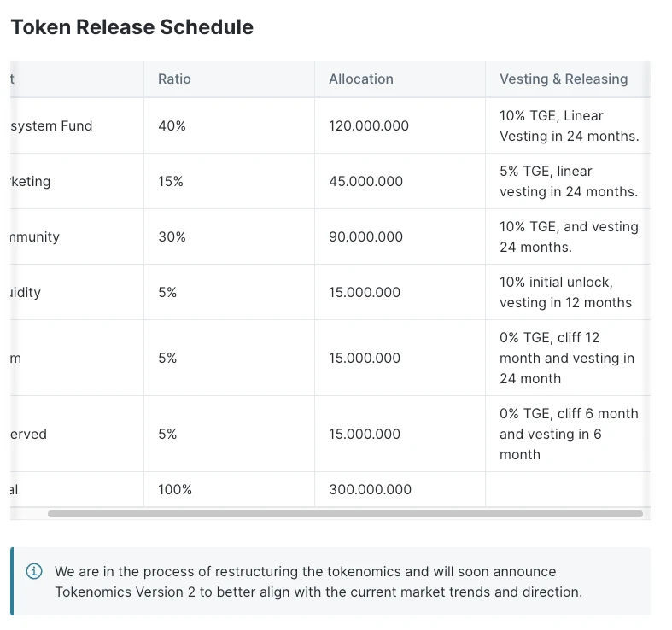Click the Allocation column header
The width and height of the screenshot is (672, 630).
pyautogui.click(x=361, y=79)
